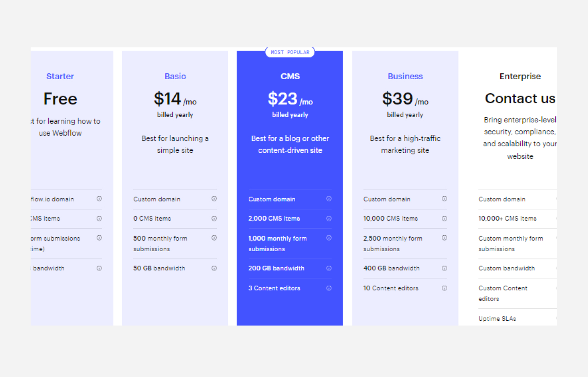Screen dimensions: 588x377
Task: Click info icon next to Custom domain in CMS
Action: [329, 199]
